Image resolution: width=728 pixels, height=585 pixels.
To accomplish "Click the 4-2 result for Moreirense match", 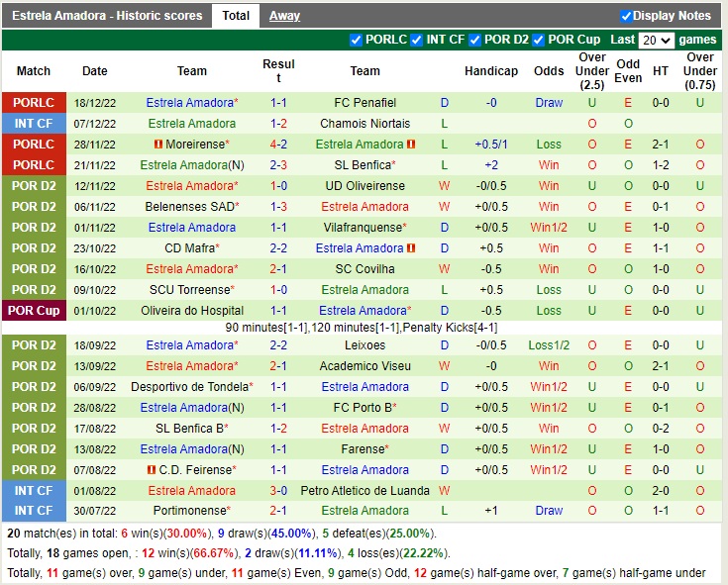I will coord(278,145).
